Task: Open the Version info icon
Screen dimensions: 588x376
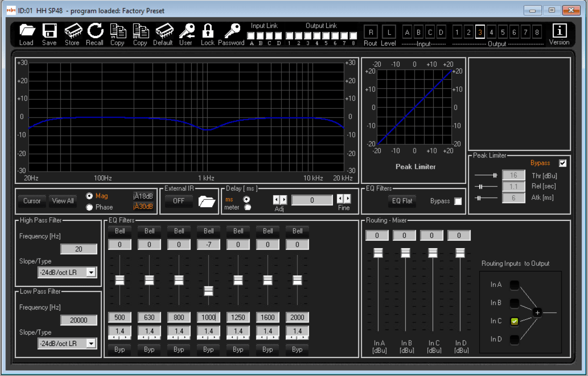Action: click(x=559, y=31)
